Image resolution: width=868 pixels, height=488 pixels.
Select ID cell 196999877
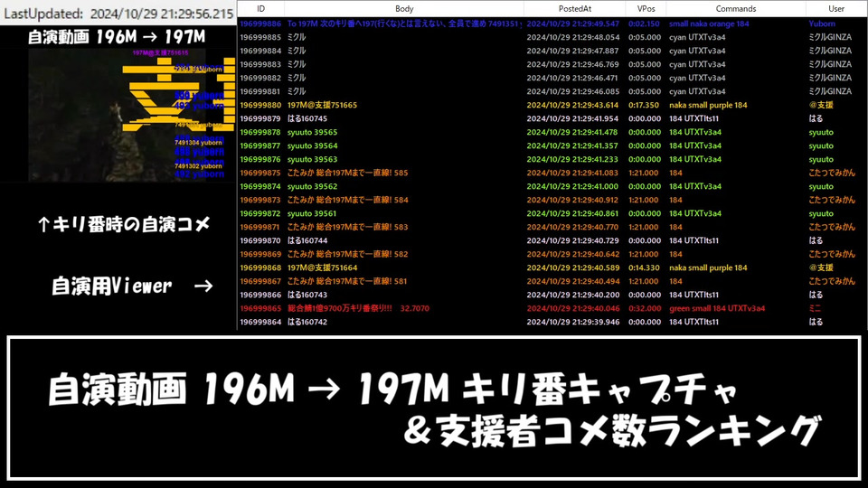[260, 145]
